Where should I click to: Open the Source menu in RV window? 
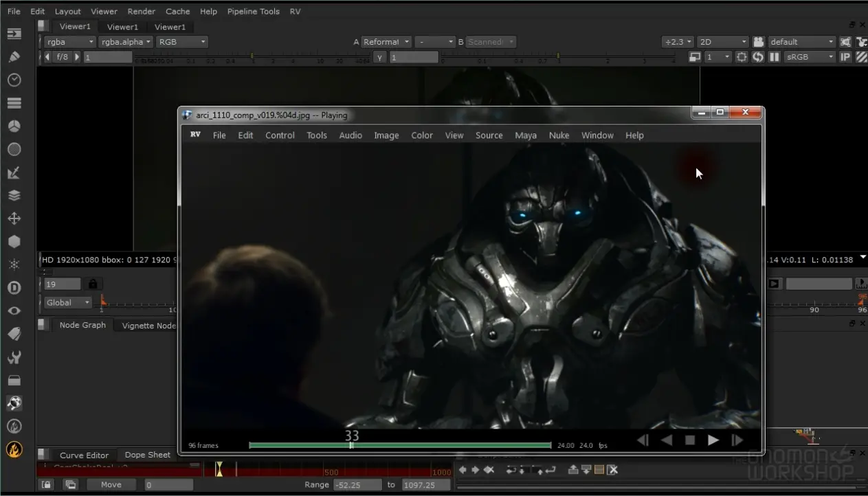coord(489,135)
